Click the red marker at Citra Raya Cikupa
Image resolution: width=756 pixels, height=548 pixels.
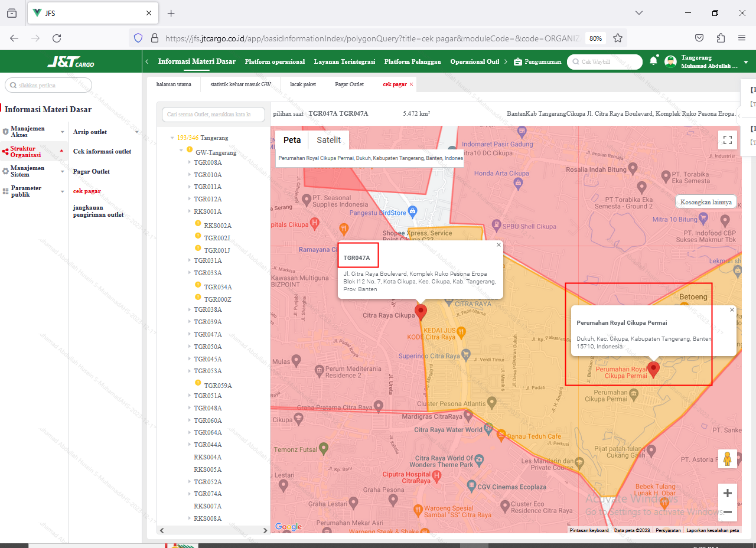[x=421, y=312]
